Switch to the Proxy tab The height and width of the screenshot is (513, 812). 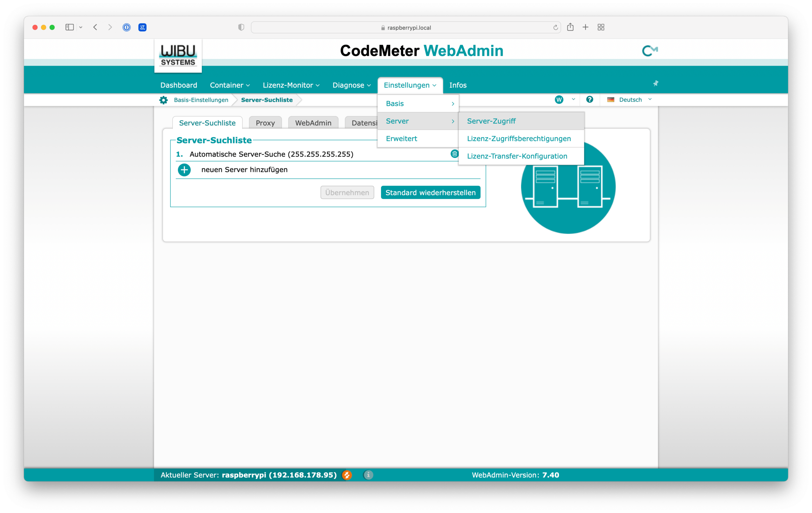tap(265, 123)
